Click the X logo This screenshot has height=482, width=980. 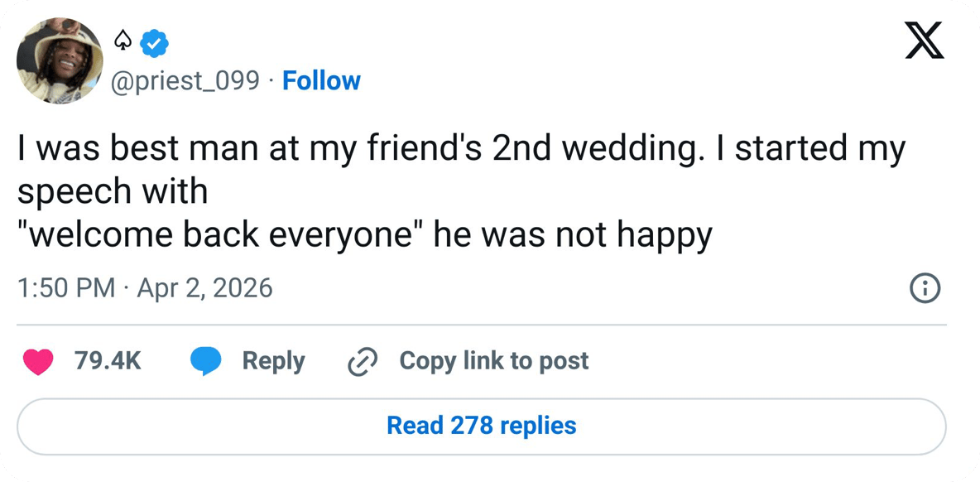(x=924, y=41)
